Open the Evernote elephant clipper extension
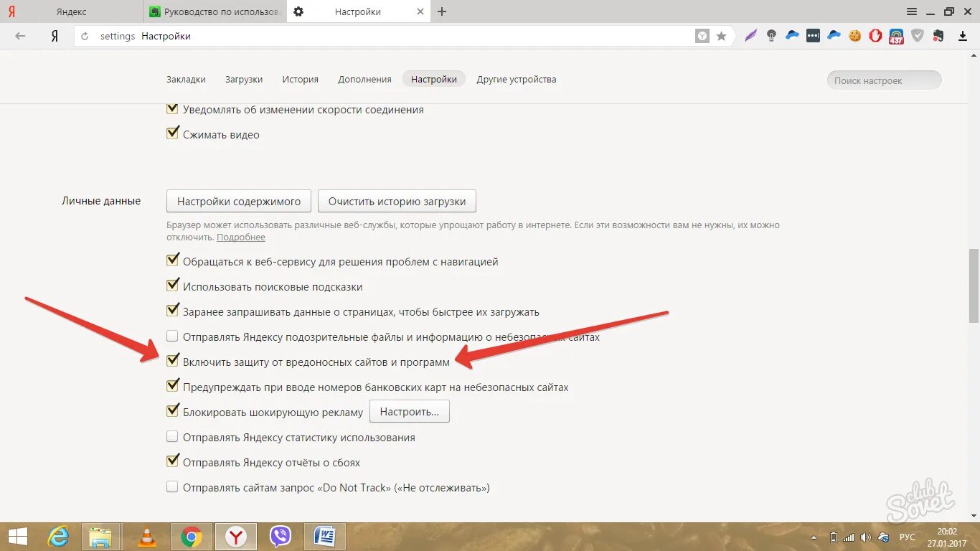Screen dimensions: 980x551 tap(938, 36)
